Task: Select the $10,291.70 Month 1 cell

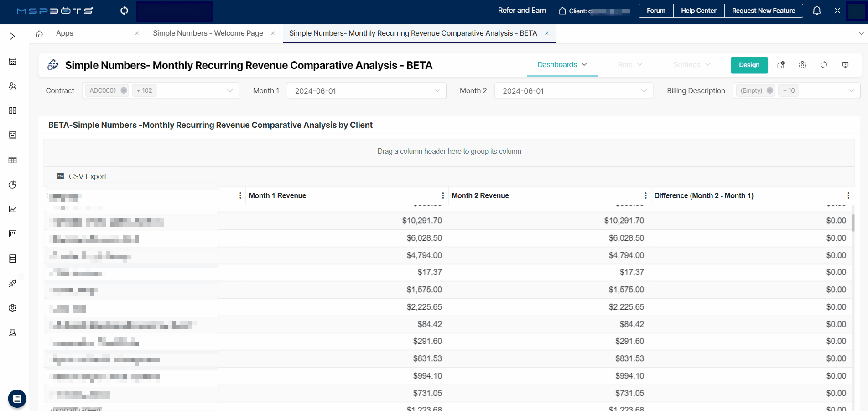Action: tap(422, 221)
